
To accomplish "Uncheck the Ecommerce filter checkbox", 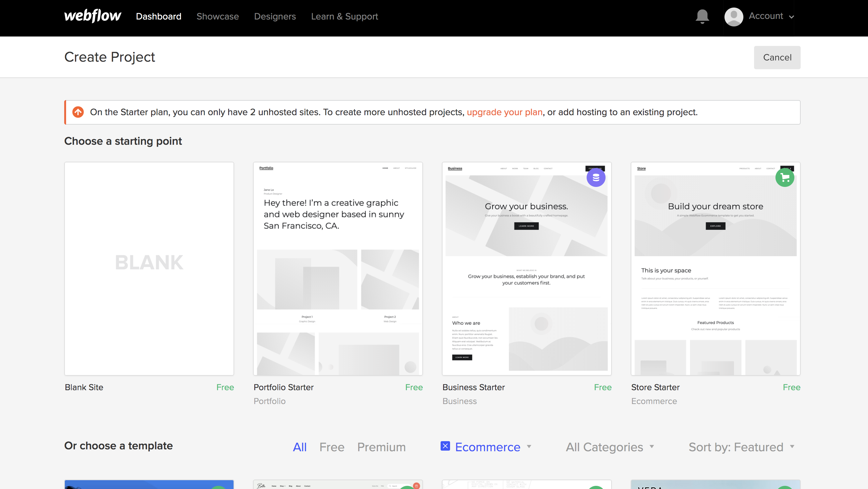I will coord(445,446).
